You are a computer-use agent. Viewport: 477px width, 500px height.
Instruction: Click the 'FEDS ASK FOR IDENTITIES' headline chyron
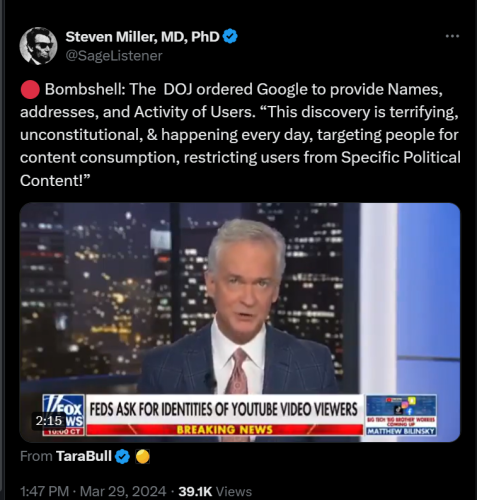tap(224, 409)
